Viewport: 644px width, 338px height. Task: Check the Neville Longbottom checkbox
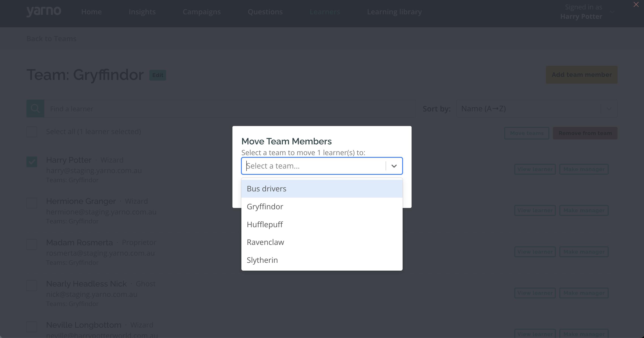(x=32, y=327)
